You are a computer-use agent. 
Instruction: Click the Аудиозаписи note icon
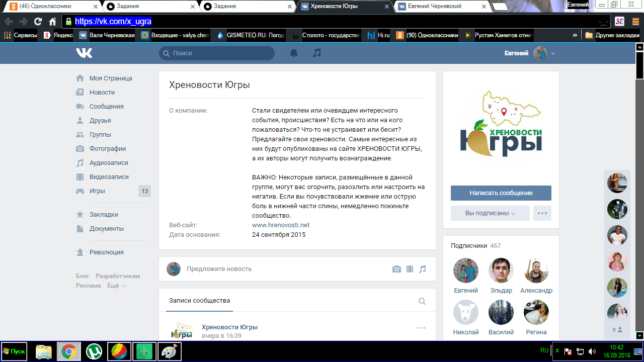tap(80, 163)
